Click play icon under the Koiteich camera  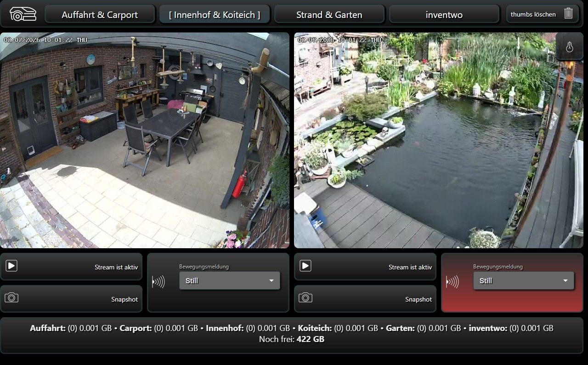click(x=305, y=266)
